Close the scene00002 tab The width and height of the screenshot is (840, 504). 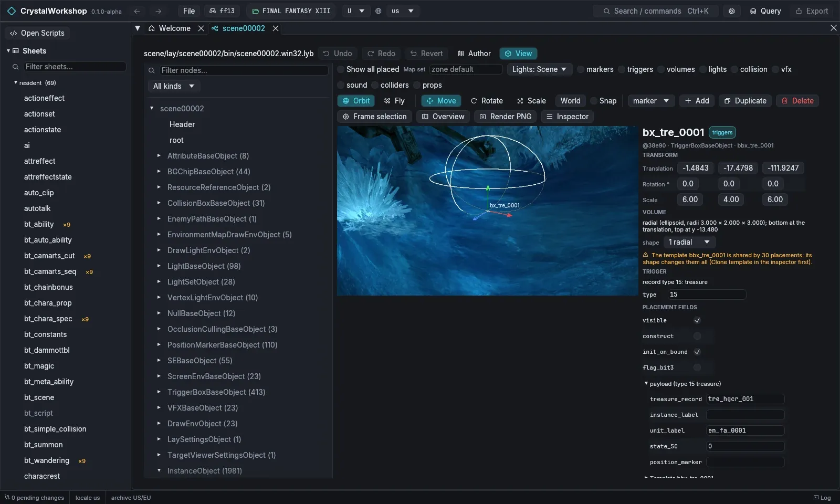click(x=276, y=28)
